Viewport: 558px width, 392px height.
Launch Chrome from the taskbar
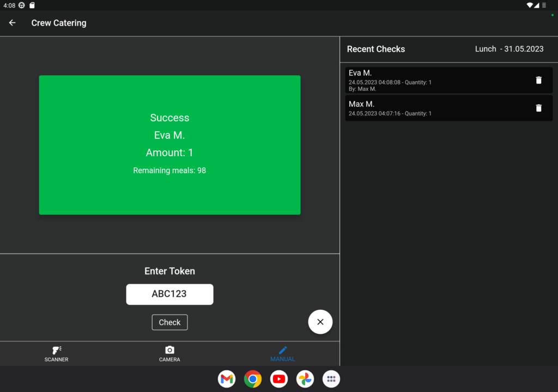[253, 379]
